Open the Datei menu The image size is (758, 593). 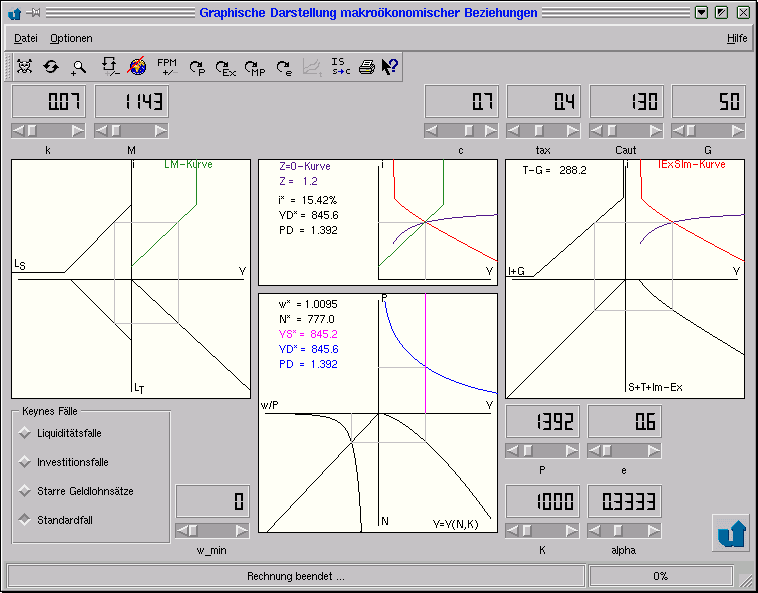tap(26, 38)
